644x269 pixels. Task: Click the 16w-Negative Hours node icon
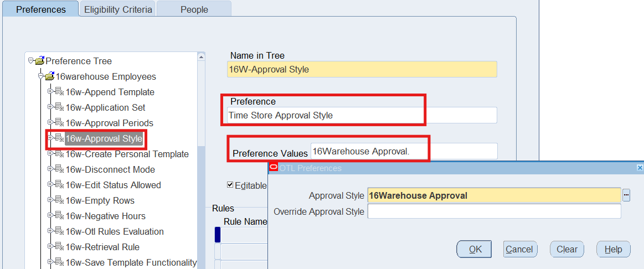click(x=59, y=216)
